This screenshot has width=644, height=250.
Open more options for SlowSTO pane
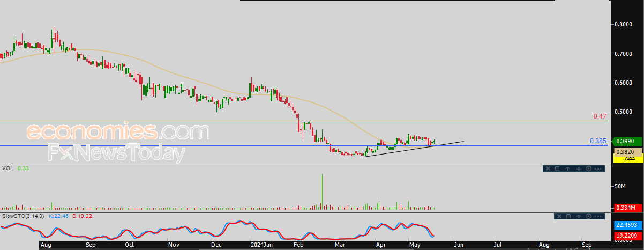(x=599, y=216)
